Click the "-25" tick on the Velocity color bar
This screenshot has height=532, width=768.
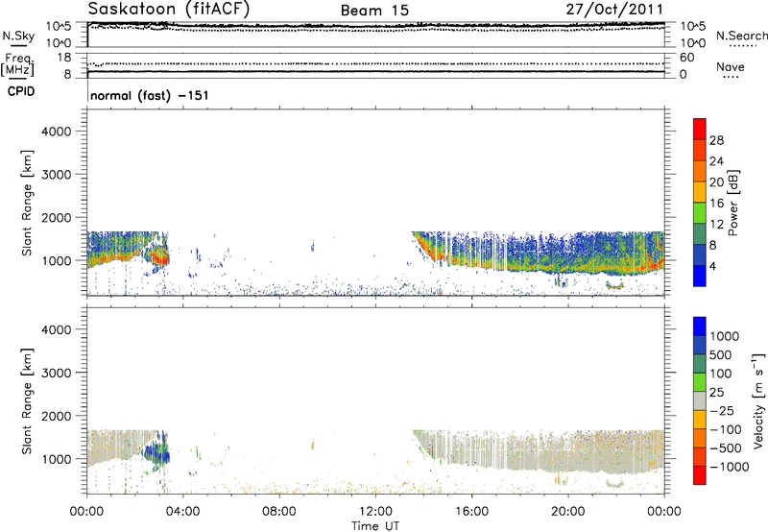point(722,410)
